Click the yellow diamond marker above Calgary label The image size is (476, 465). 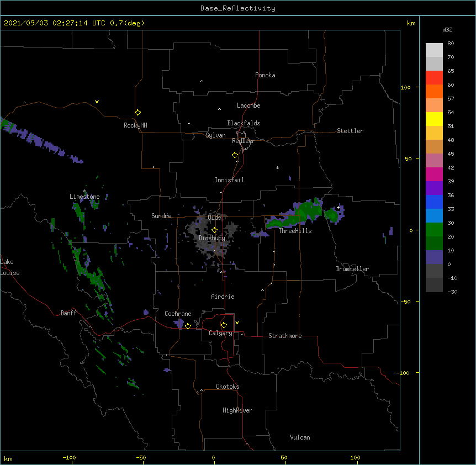(224, 325)
